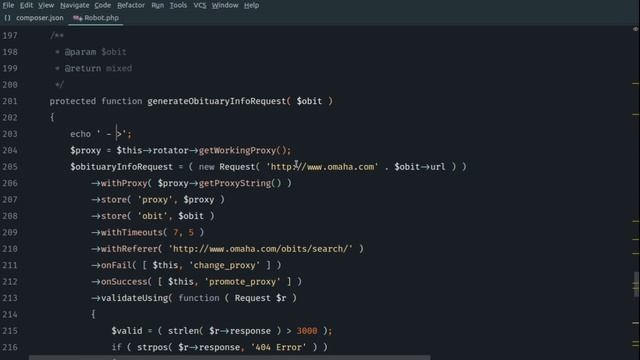The image size is (640, 360).
Task: Click line number 216 in the gutter
Action: click(x=10, y=347)
